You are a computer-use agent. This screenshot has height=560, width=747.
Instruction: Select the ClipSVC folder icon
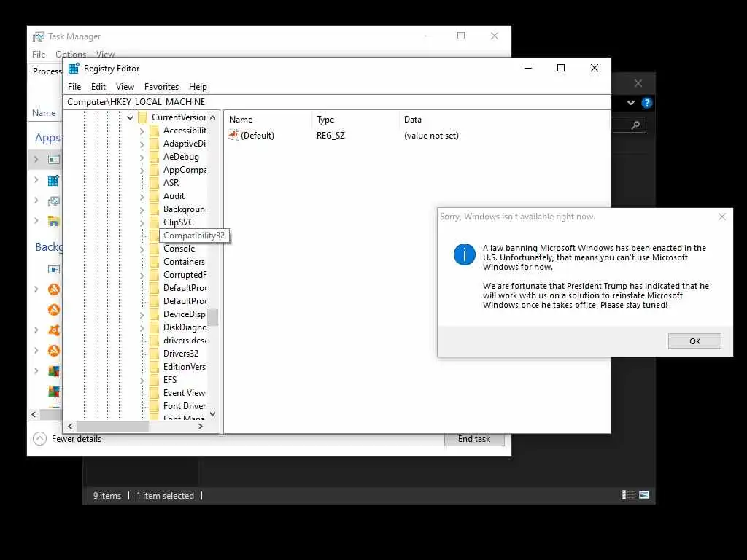pyautogui.click(x=154, y=222)
